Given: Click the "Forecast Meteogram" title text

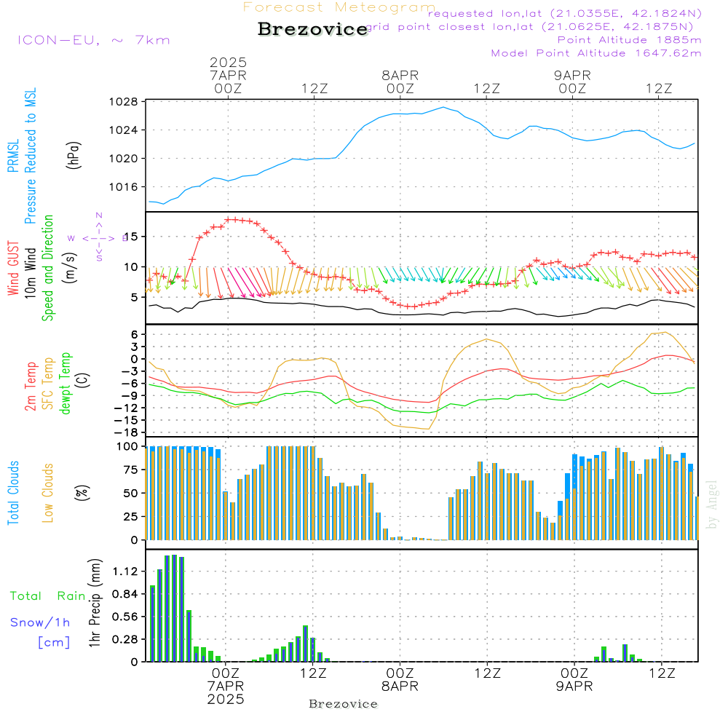Looking at the screenshot, I should point(339,7).
